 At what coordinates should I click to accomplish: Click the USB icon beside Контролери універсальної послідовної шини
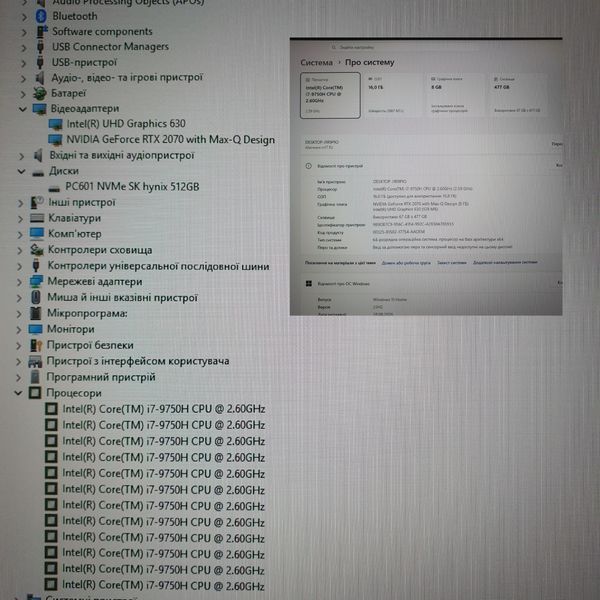(x=36, y=266)
